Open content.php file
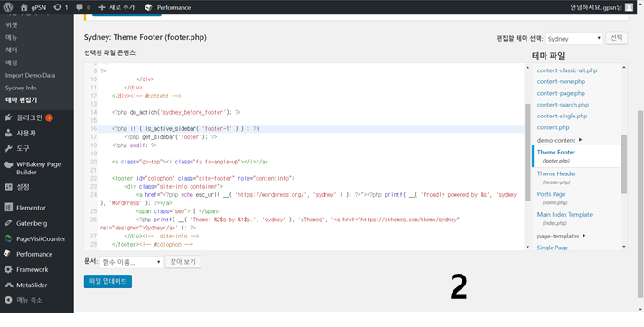 (554, 127)
